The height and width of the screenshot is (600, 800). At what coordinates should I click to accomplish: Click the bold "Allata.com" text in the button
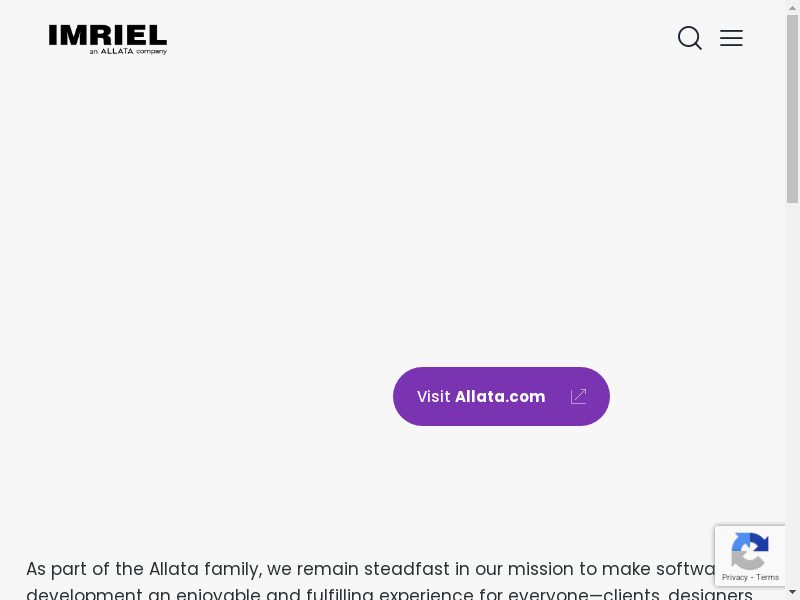(x=500, y=397)
